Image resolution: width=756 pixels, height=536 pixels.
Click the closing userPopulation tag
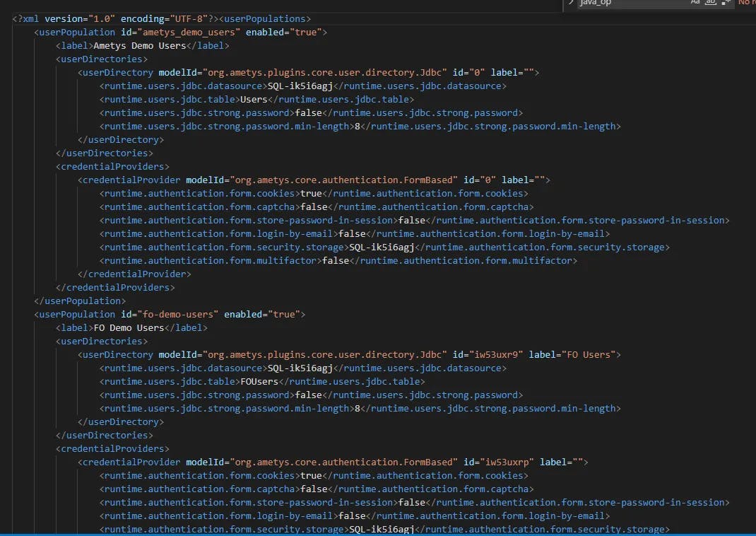tap(80, 301)
